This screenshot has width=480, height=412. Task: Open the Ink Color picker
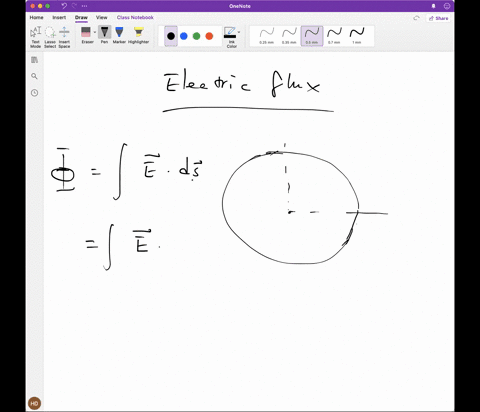pyautogui.click(x=231, y=37)
